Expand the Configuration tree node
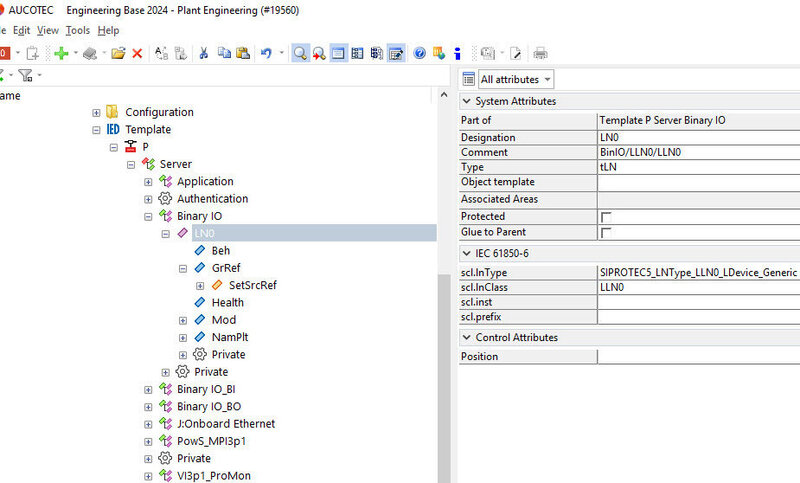Viewport: 800px width, 483px height. [96, 112]
